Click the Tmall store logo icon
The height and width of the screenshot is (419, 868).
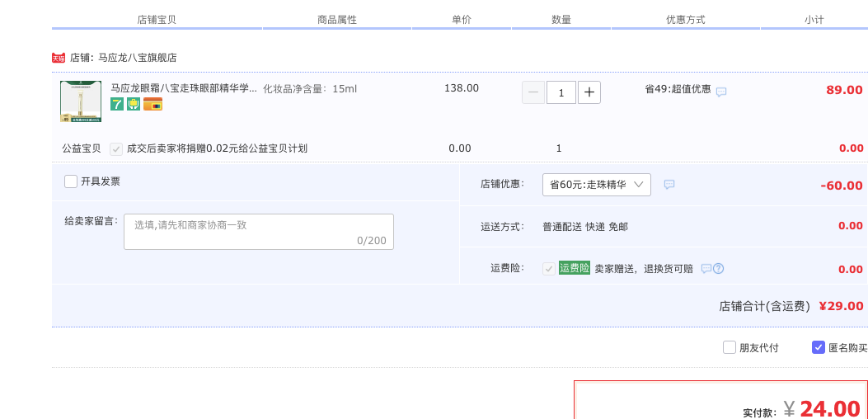pos(59,58)
